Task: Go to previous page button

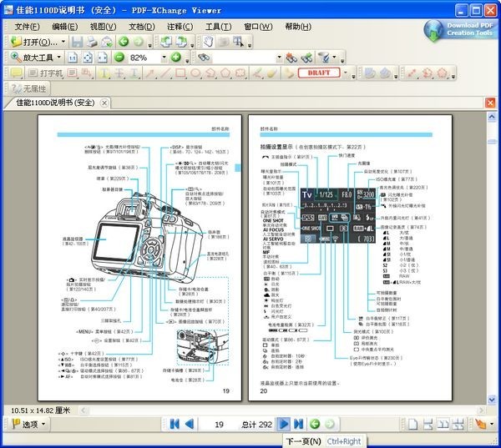Action: [x=190, y=424]
